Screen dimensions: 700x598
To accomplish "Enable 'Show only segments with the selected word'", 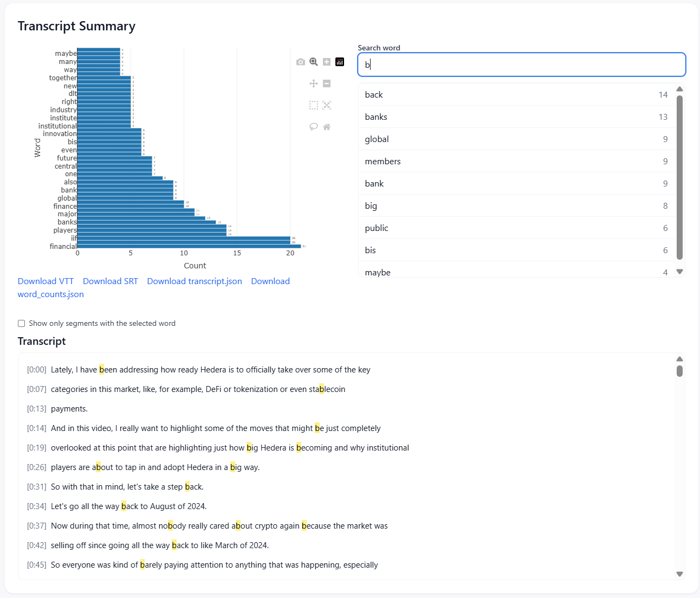I will [21, 323].
